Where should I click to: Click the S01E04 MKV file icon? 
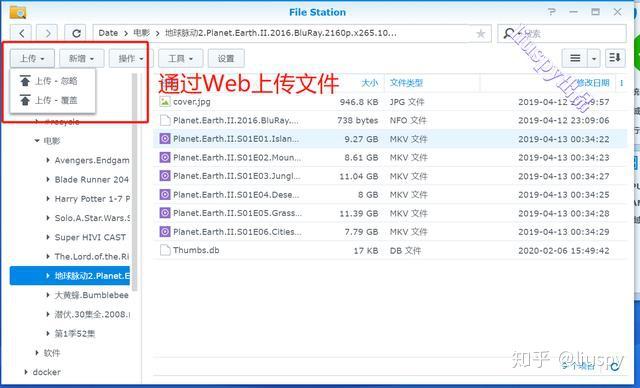165,195
